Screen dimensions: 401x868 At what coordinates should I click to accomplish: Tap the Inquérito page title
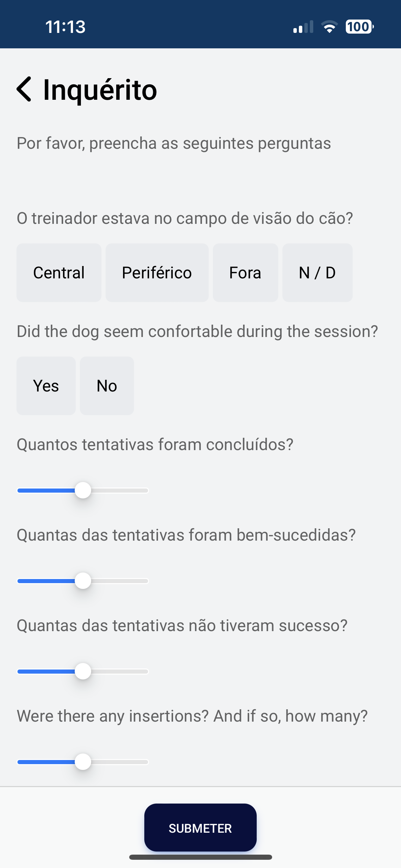[100, 90]
